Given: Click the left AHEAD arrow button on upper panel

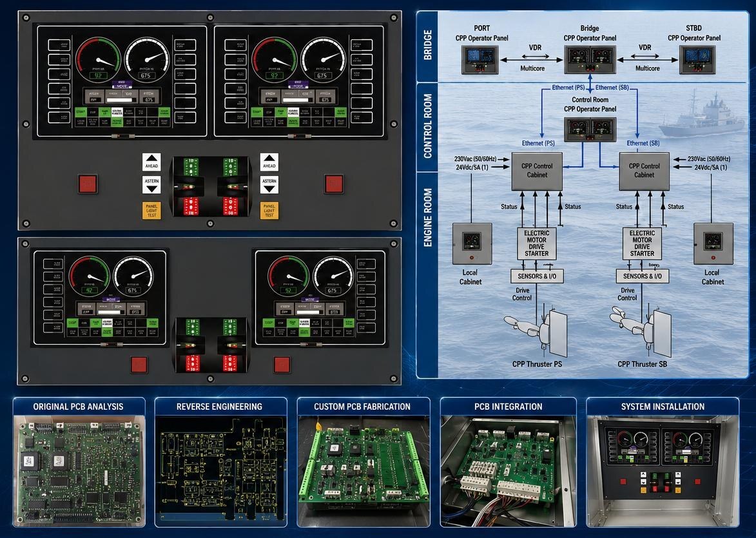Looking at the screenshot, I should pyautogui.click(x=151, y=162).
